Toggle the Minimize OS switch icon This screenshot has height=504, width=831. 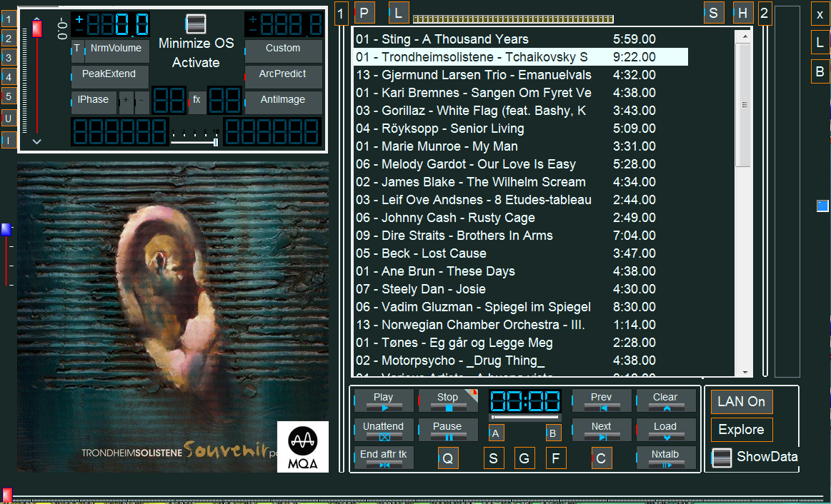tap(196, 24)
